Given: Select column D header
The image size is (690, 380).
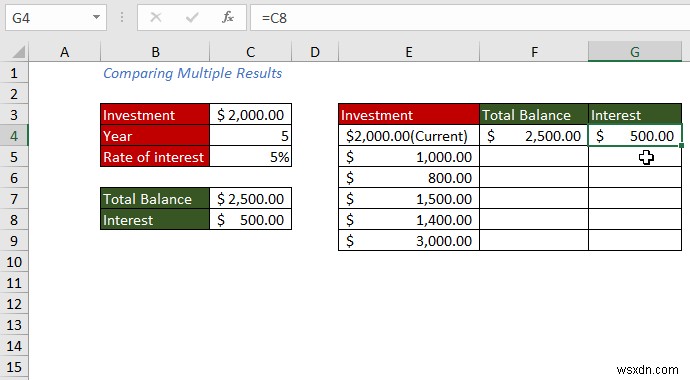Looking at the screenshot, I should pyautogui.click(x=315, y=52).
